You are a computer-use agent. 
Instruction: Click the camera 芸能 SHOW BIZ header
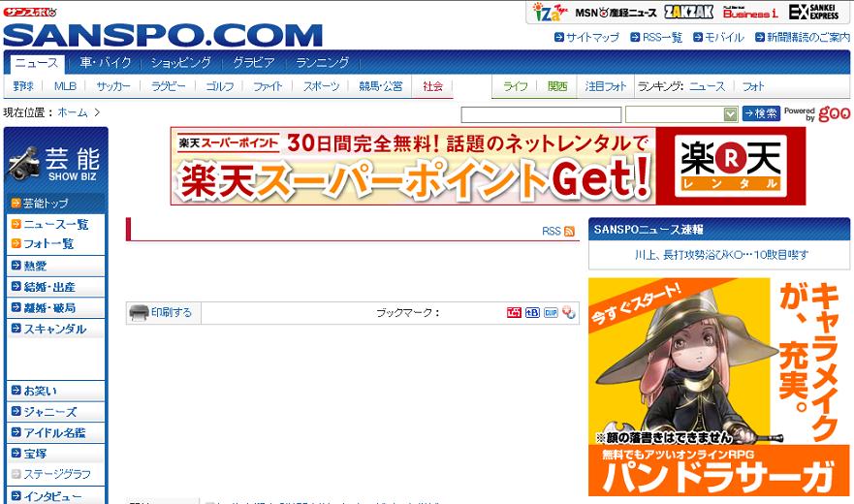tap(55, 163)
